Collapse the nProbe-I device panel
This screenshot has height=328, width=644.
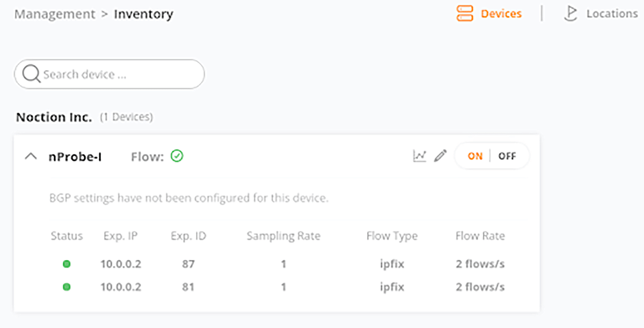pyautogui.click(x=31, y=156)
